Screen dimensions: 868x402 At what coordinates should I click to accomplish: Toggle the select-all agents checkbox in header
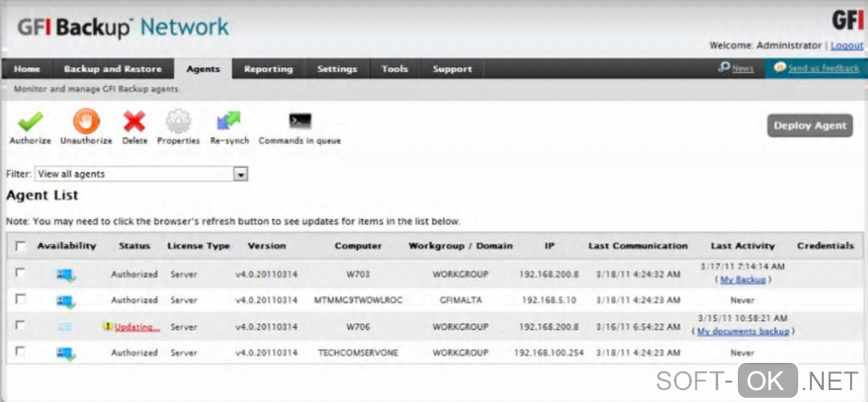[x=21, y=246]
